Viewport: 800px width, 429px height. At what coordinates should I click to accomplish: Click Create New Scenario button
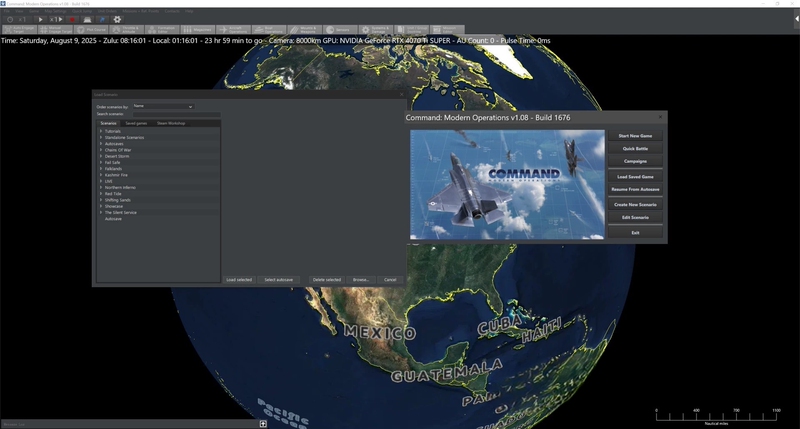pos(635,205)
